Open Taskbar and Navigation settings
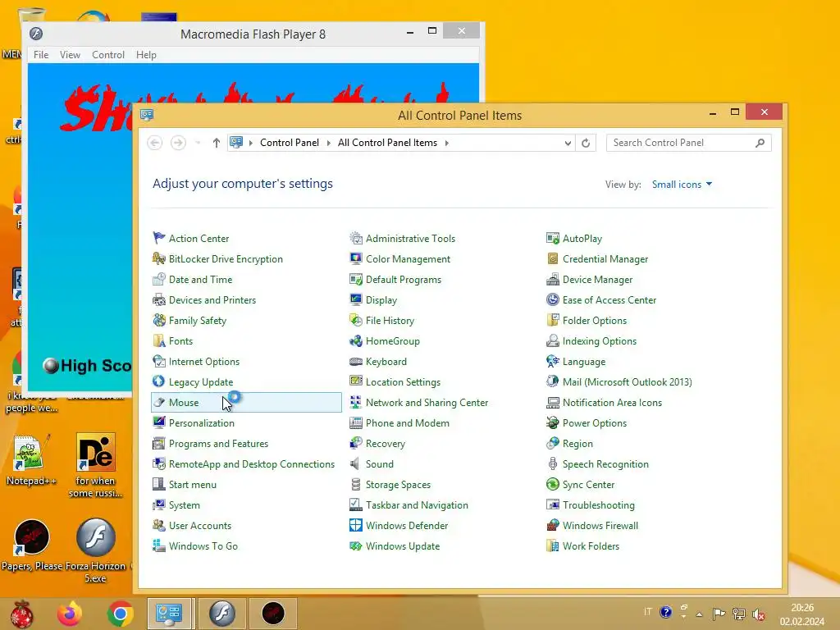840x630 pixels. pos(416,505)
